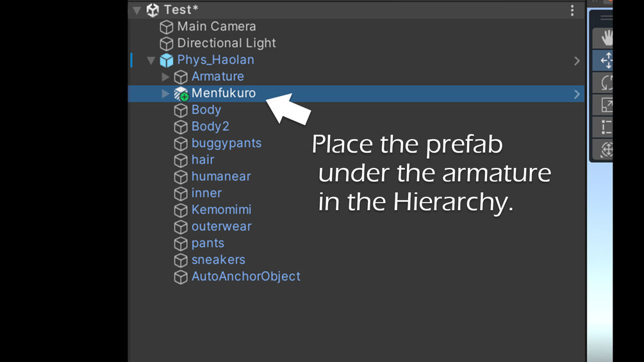Image resolution: width=644 pixels, height=362 pixels.
Task: Click the Unity scene icon beside Test
Action: coord(153,10)
